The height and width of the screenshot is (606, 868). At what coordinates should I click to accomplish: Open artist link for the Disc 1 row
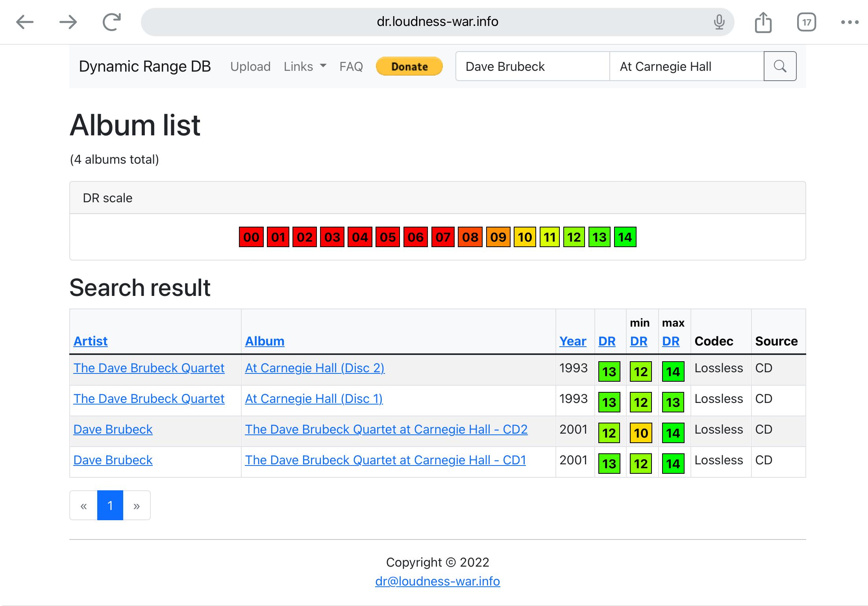[x=149, y=399]
